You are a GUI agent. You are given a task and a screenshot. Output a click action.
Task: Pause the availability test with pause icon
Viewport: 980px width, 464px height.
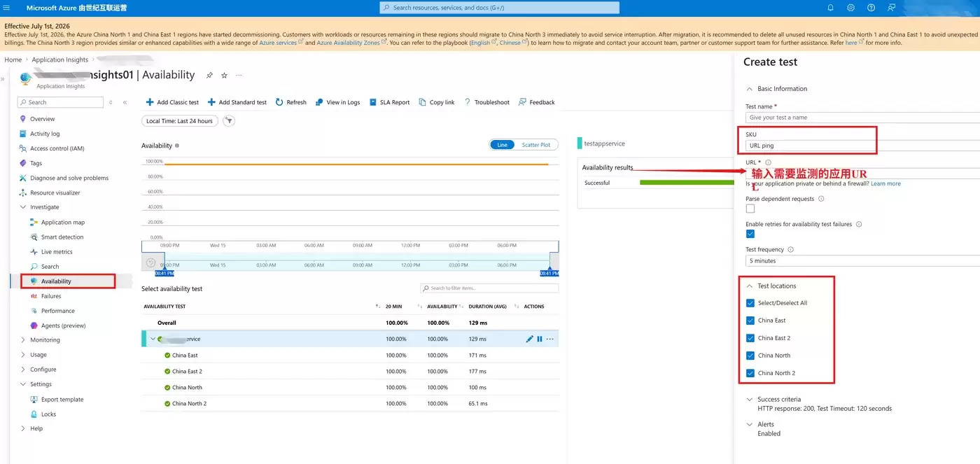point(540,339)
